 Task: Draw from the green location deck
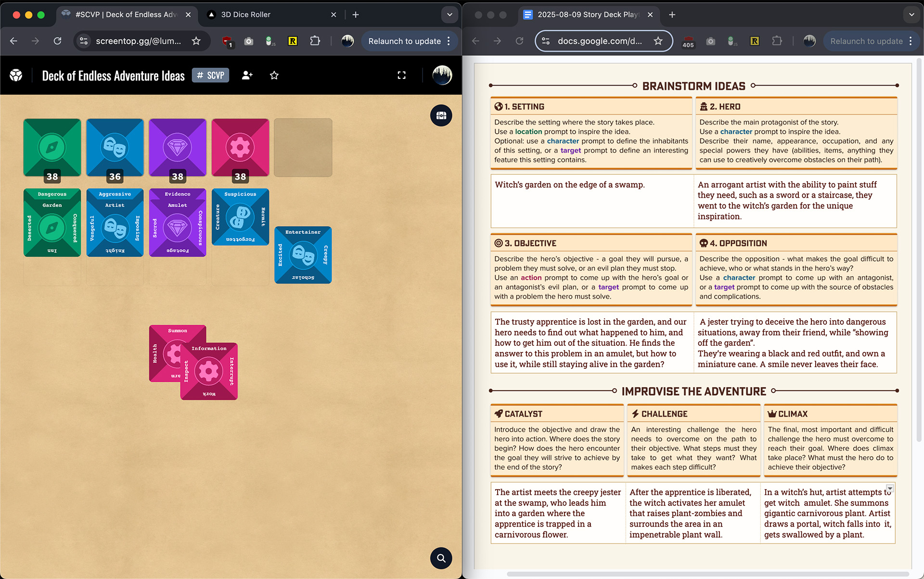[x=52, y=148]
